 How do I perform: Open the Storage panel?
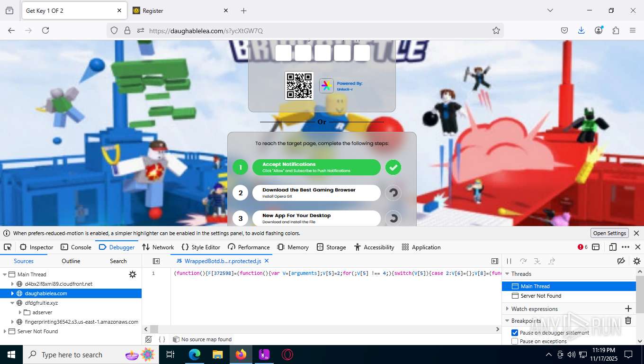[331, 247]
